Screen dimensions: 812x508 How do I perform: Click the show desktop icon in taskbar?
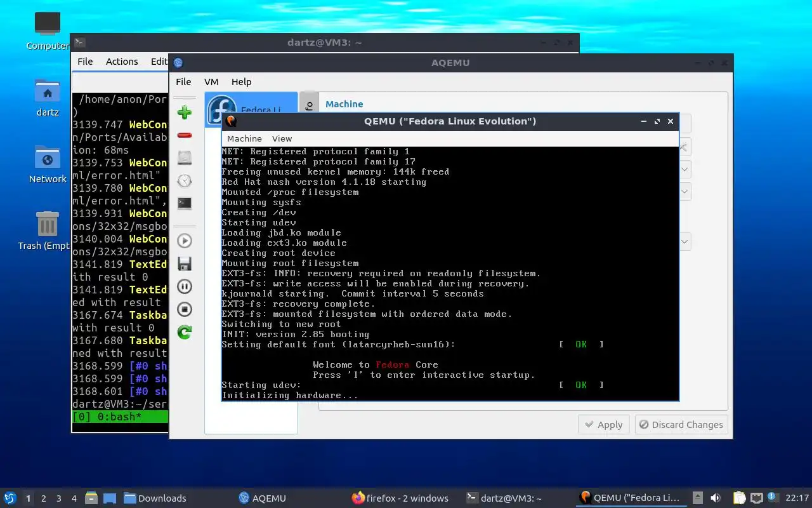110,498
